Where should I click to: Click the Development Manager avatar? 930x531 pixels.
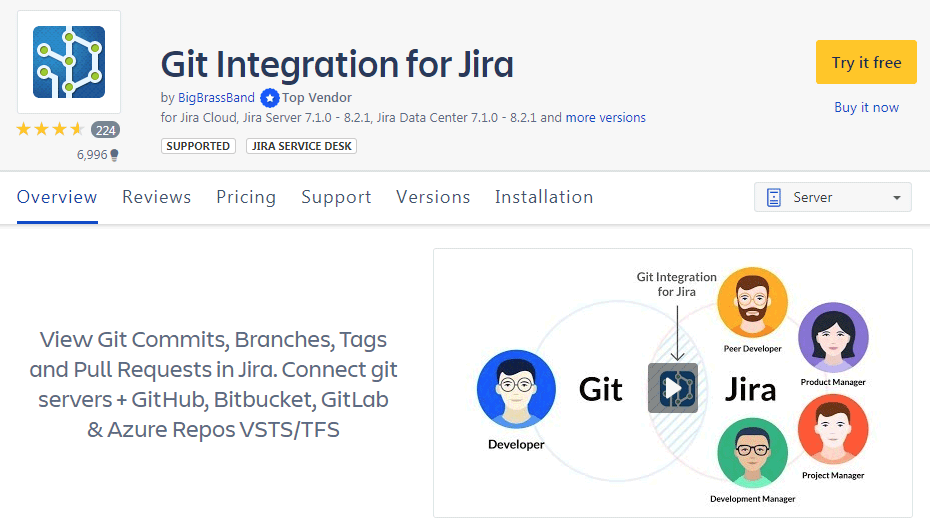coord(752,453)
